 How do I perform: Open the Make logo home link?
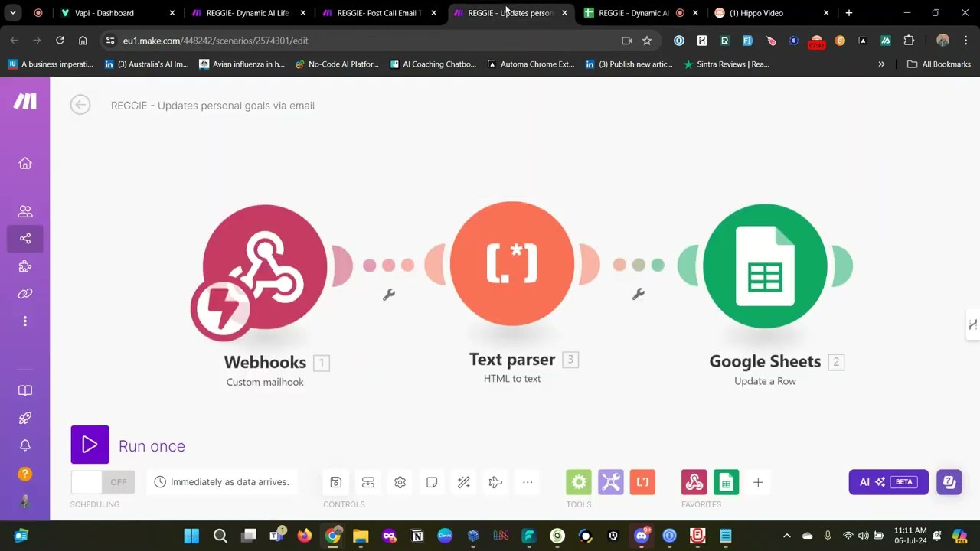24,101
